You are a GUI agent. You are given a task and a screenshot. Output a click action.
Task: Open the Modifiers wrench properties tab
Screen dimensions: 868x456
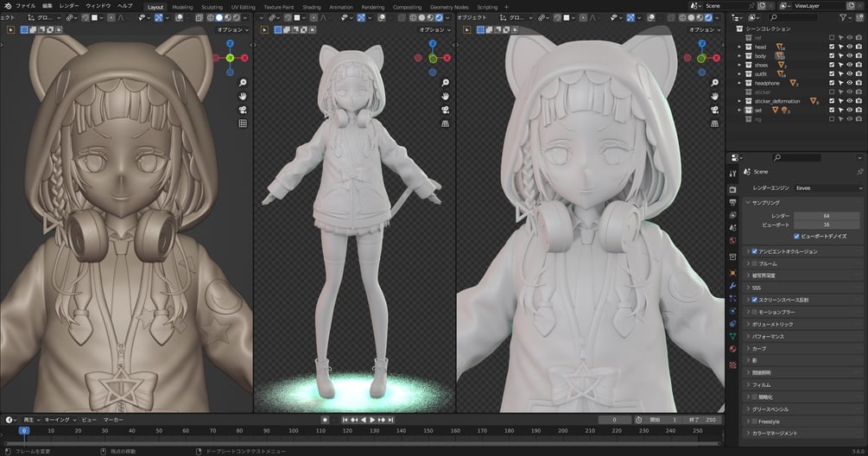[x=733, y=286]
